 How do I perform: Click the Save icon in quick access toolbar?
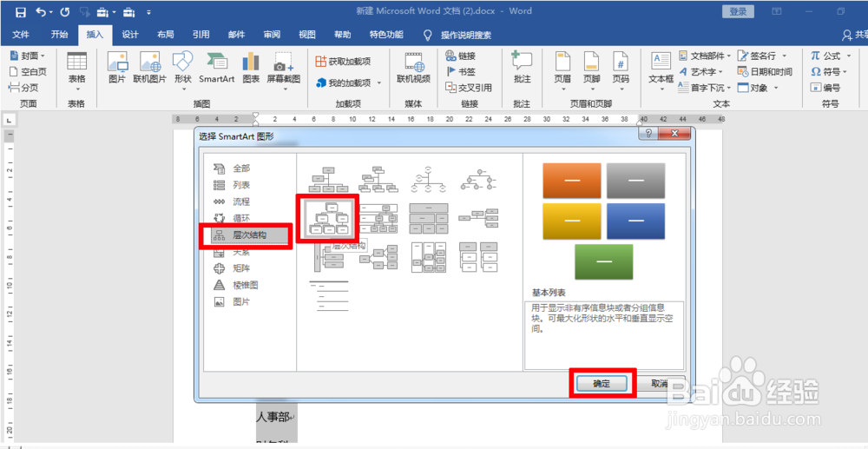click(x=21, y=11)
